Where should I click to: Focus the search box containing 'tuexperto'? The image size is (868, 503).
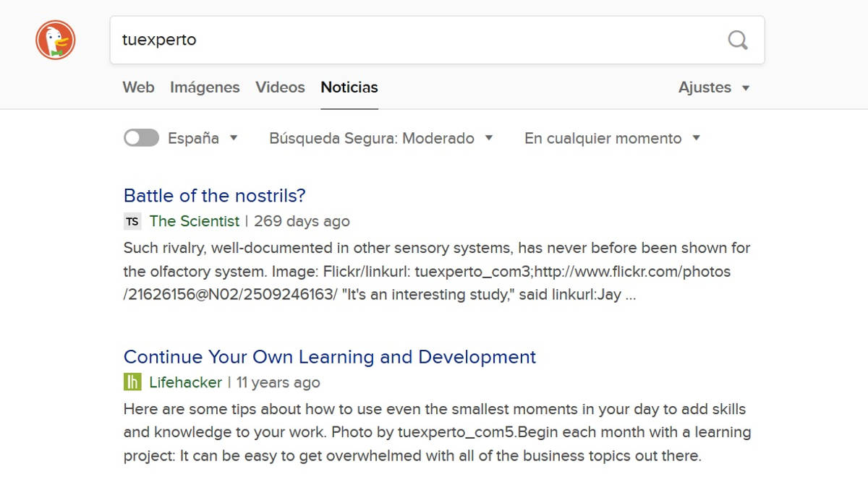[420, 40]
